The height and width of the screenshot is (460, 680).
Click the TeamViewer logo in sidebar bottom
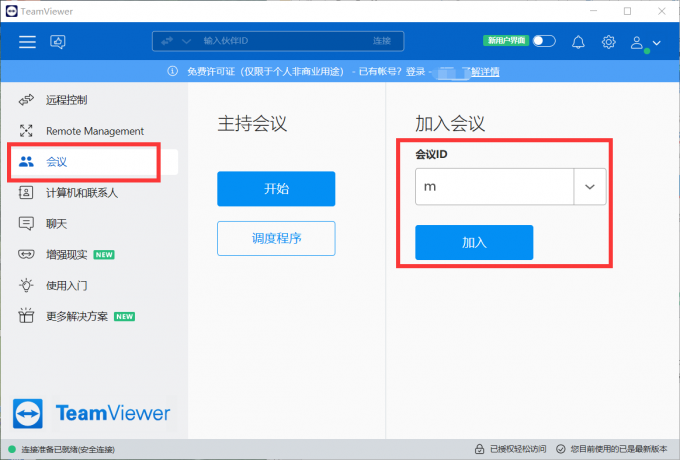92,413
